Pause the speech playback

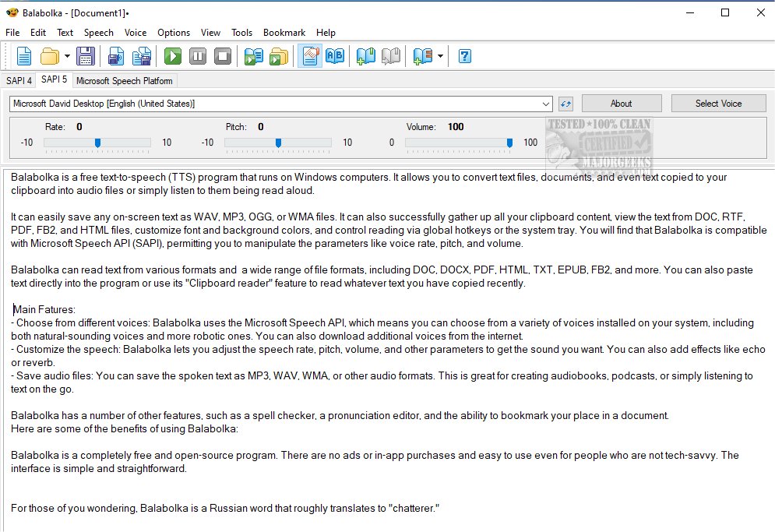click(x=198, y=56)
